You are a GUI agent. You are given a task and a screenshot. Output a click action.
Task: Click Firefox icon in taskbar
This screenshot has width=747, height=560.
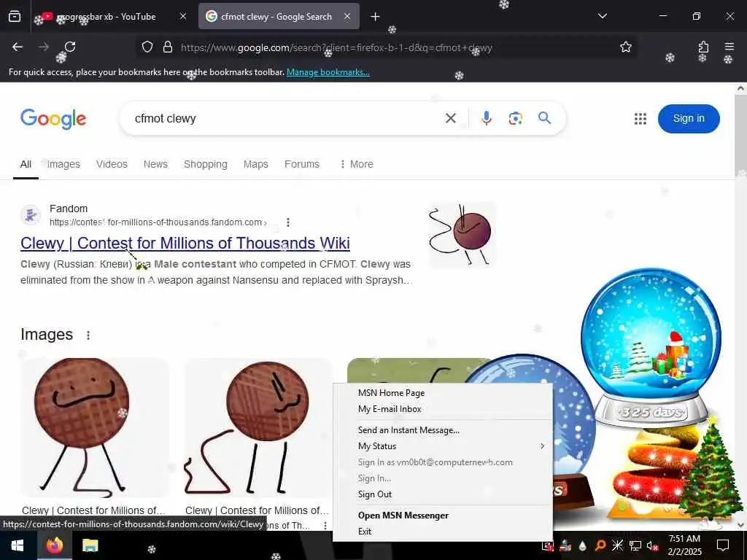coord(54,545)
